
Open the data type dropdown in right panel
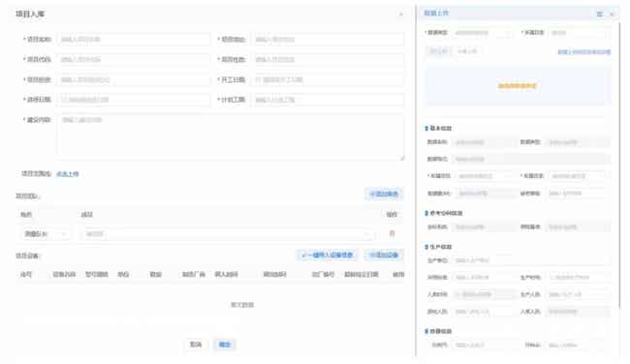point(484,33)
